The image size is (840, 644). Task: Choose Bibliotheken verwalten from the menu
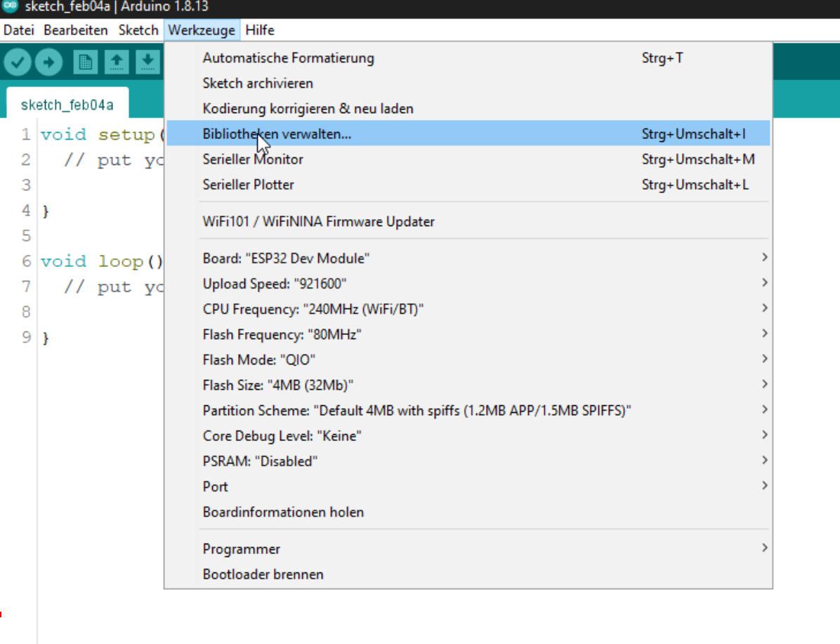click(277, 133)
